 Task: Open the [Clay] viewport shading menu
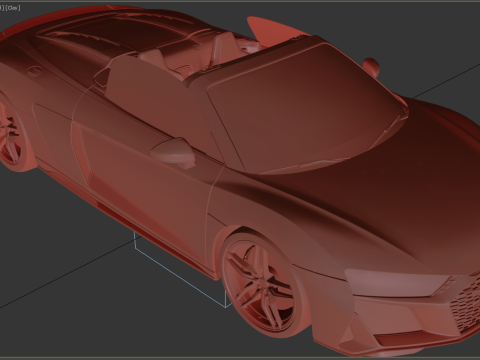tap(13, 8)
